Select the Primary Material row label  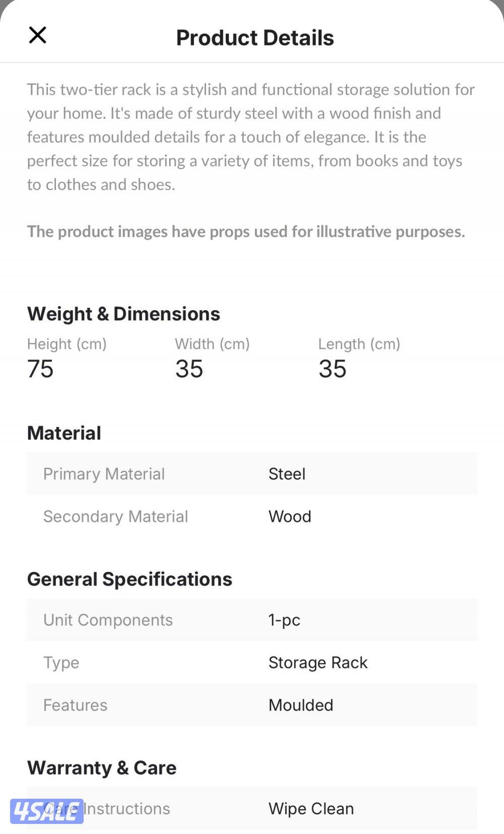[104, 474]
